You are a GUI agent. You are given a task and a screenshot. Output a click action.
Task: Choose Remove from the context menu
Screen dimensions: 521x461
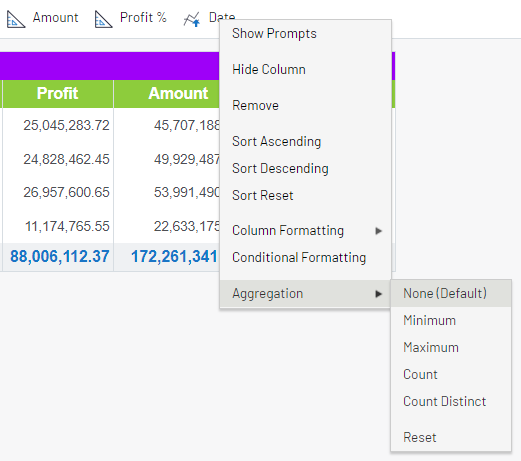(x=255, y=105)
